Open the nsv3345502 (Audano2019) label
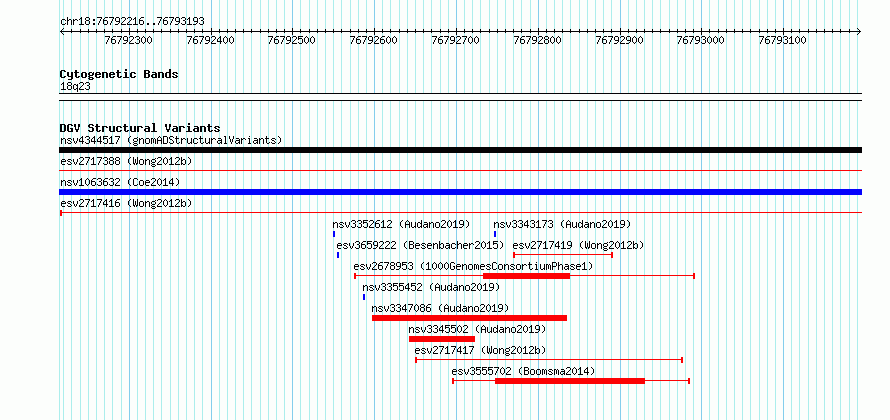 (x=477, y=329)
